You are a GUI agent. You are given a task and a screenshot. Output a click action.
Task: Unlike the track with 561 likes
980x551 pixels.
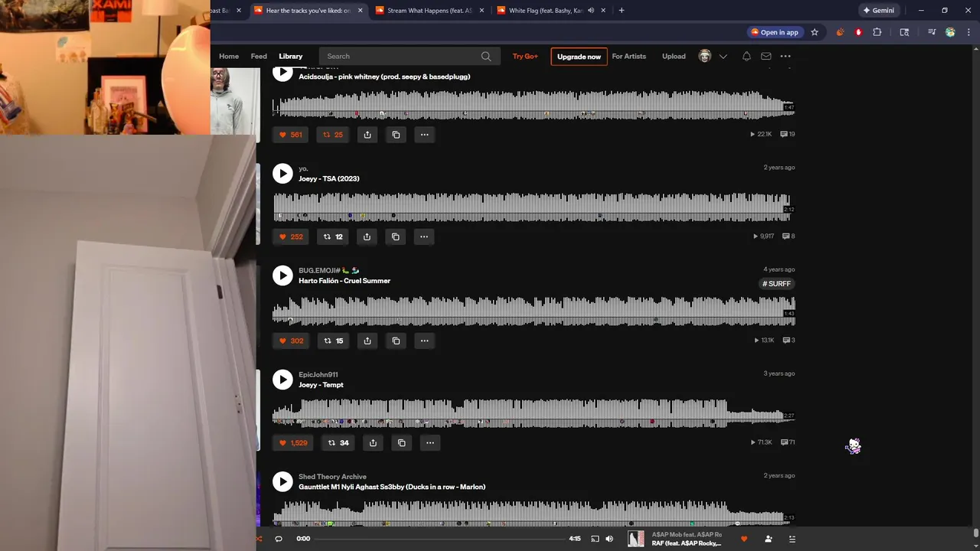click(290, 135)
